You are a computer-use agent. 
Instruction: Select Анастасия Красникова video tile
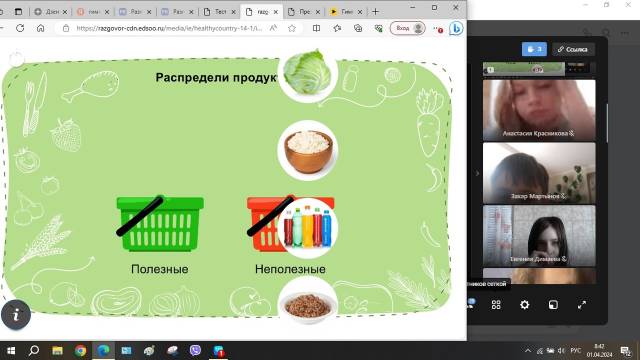539,110
